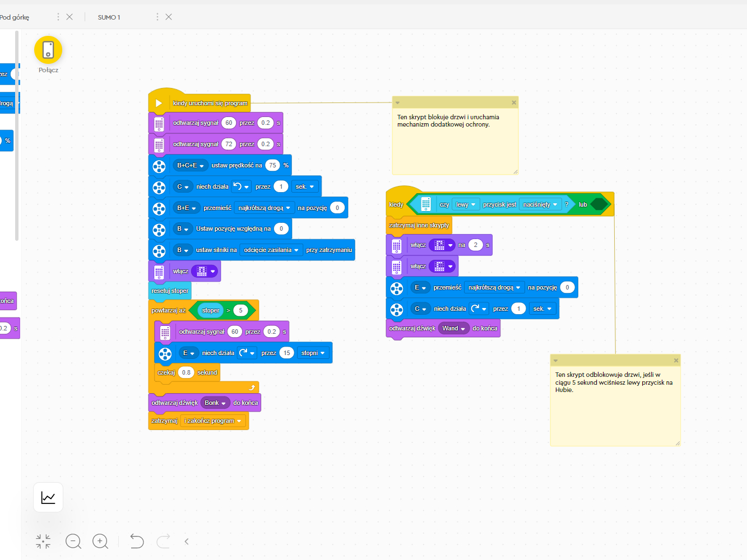Change clockwise direction for motor C right script
The image size is (747, 560).
pyautogui.click(x=479, y=309)
